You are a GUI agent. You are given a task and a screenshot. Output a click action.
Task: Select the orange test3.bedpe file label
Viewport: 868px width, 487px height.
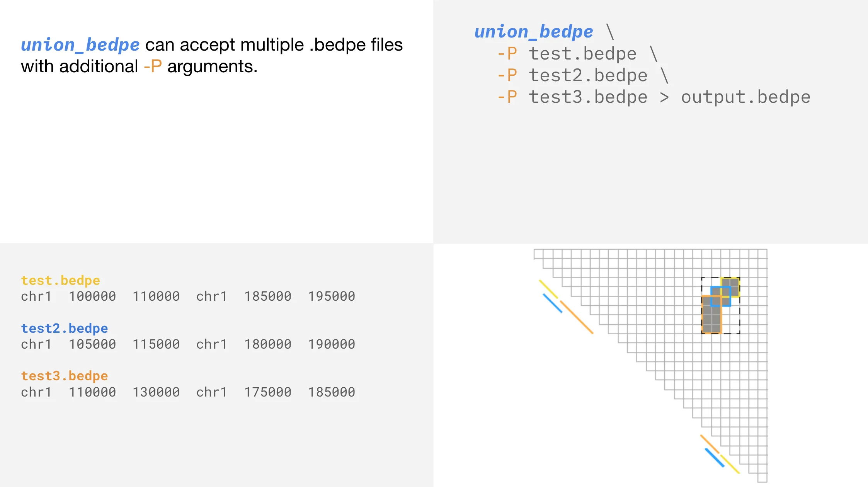coord(64,376)
